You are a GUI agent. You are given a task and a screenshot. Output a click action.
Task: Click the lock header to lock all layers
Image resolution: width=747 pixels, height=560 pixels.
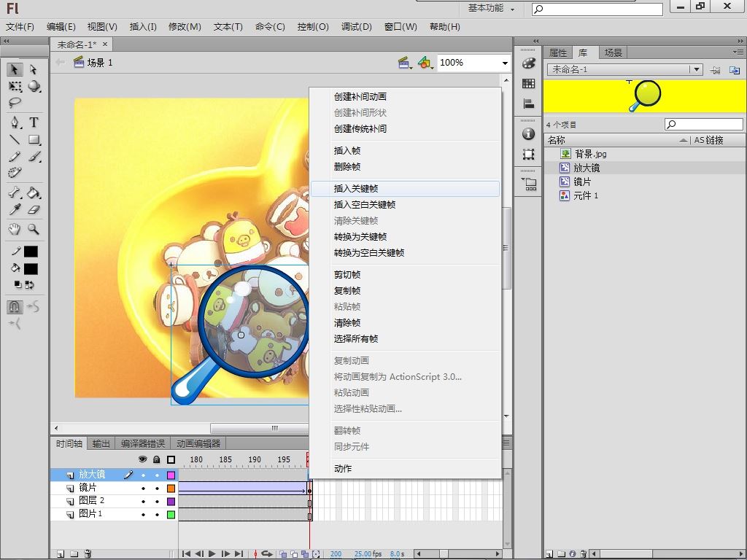tap(157, 459)
